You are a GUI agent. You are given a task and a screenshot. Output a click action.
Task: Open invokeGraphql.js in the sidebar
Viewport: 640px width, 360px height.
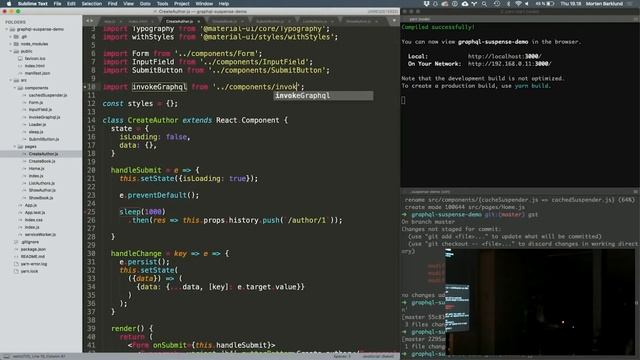[x=44, y=117]
